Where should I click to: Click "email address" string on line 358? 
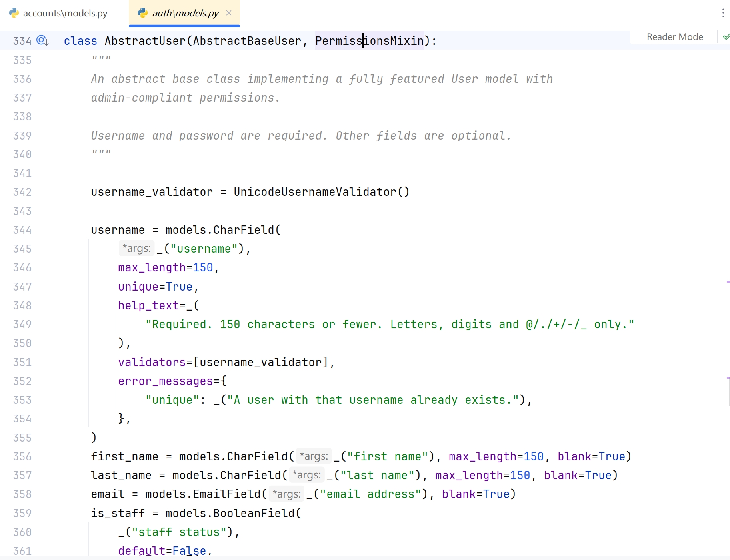point(370,494)
